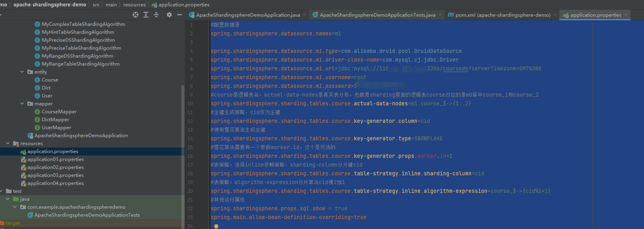Select application.properties in project tree

(53, 151)
